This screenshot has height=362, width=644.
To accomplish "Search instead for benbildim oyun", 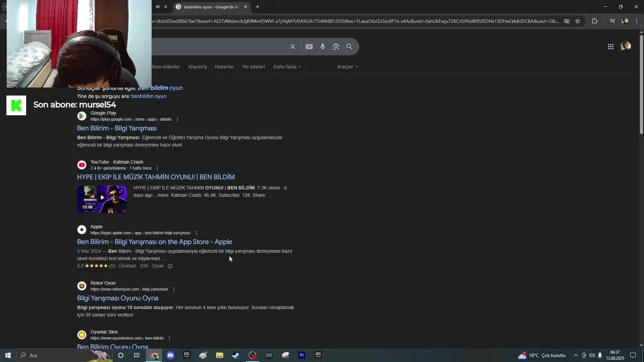I will 148,96.
